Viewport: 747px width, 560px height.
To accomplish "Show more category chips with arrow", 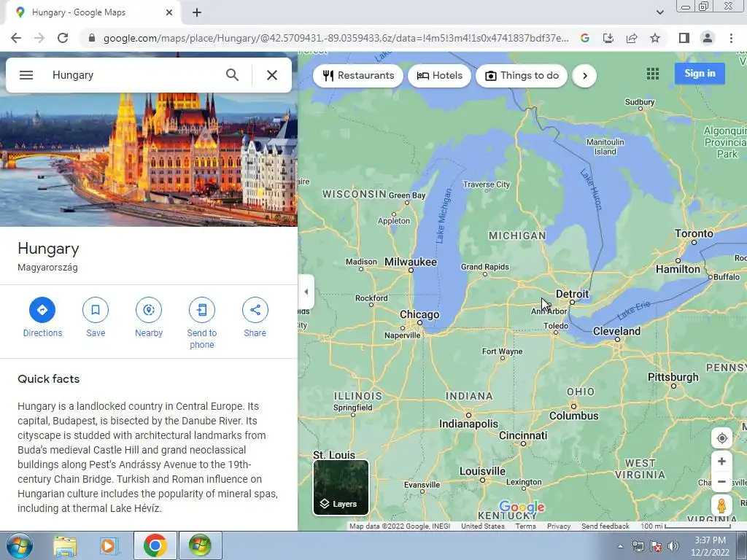I will tap(584, 76).
